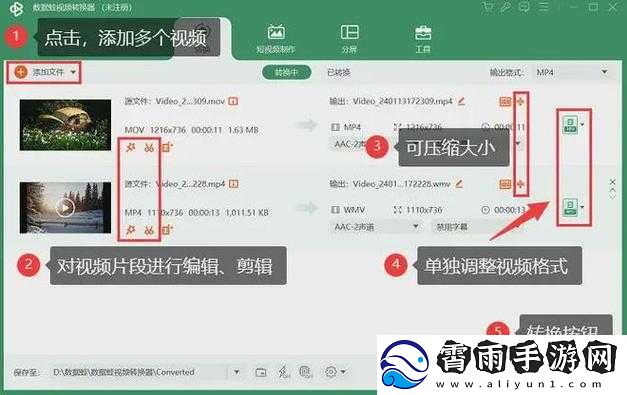Expand format arrow beside MP4 row's green icon

tap(582, 124)
